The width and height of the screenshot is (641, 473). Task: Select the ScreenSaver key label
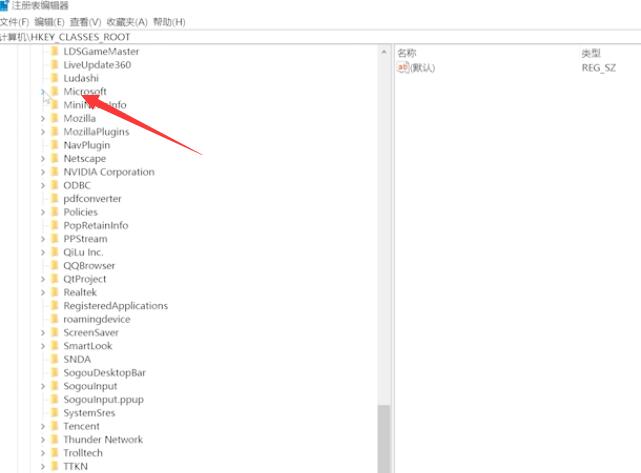click(91, 333)
